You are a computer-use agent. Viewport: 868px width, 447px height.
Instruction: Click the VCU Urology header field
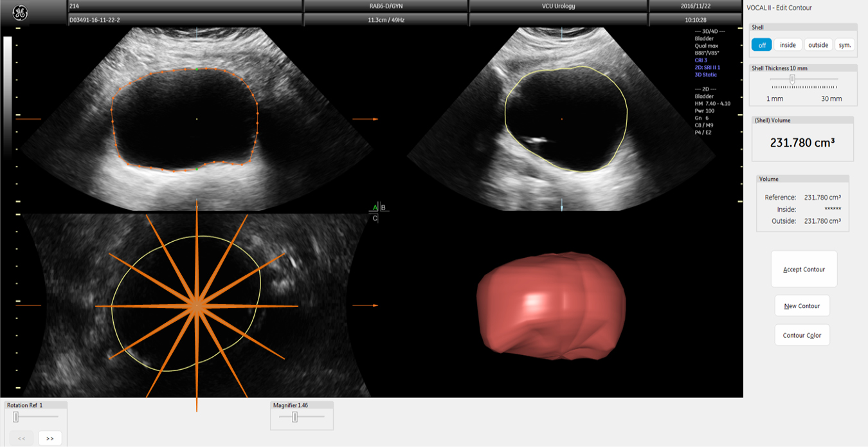click(x=557, y=6)
